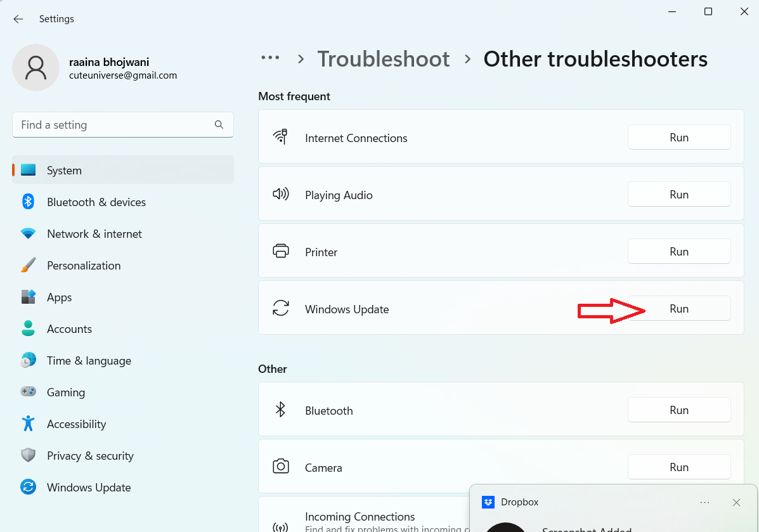Open Privacy & security shield icon
This screenshot has height=532, width=759.
pyautogui.click(x=28, y=456)
